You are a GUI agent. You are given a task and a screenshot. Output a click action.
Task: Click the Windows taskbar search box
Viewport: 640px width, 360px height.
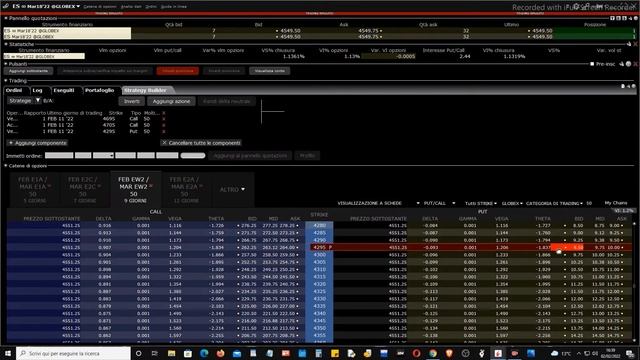coord(73,353)
